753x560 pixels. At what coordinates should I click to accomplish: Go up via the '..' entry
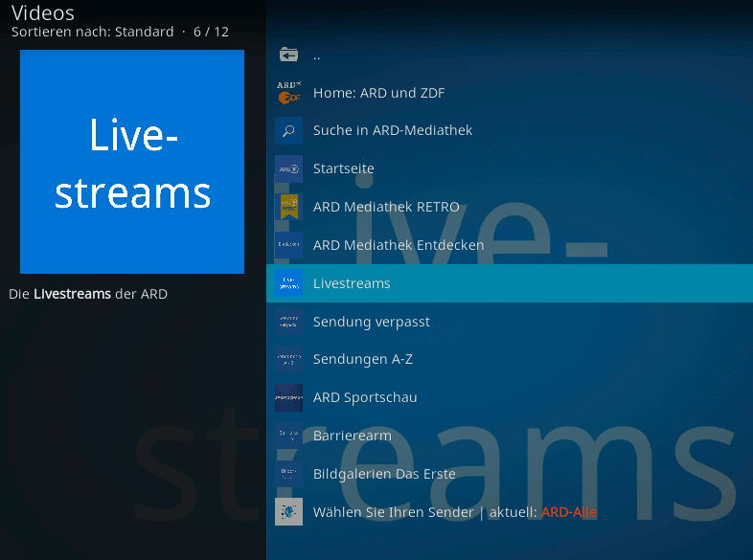(x=510, y=55)
